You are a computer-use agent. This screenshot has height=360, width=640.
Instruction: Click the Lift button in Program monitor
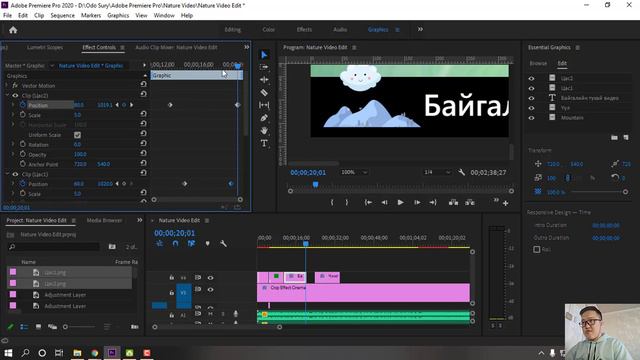[453, 202]
